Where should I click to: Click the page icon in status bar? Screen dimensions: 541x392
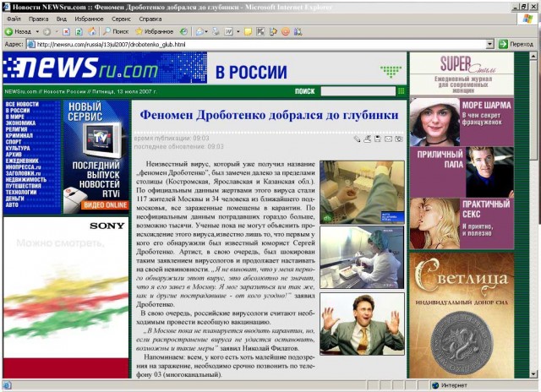(7, 385)
